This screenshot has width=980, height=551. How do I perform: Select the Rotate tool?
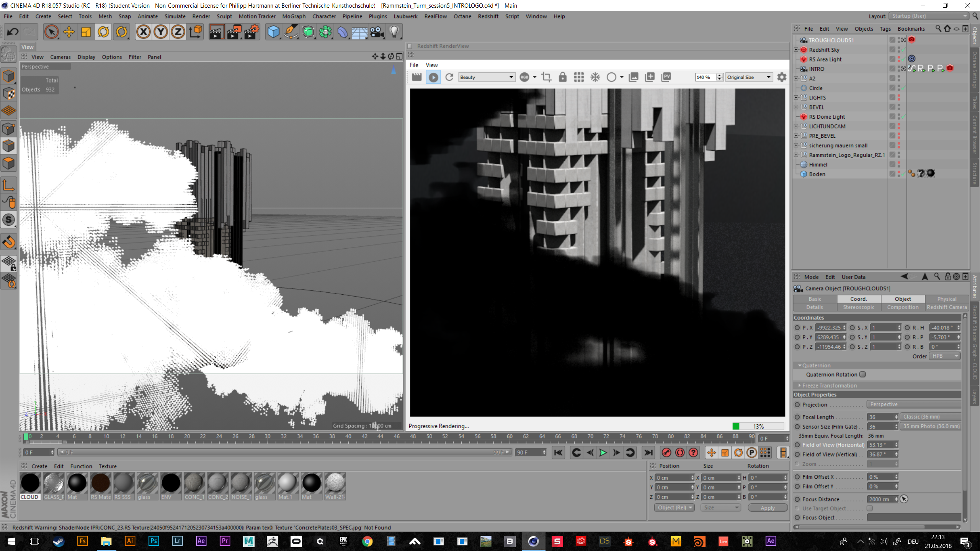[x=103, y=32]
